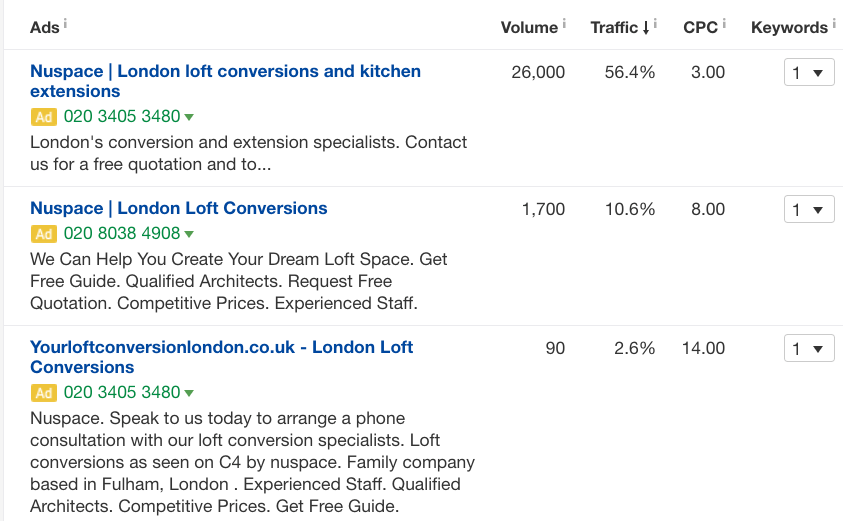Open the Nuspace | London Loft Conversions ad title

click(x=179, y=208)
